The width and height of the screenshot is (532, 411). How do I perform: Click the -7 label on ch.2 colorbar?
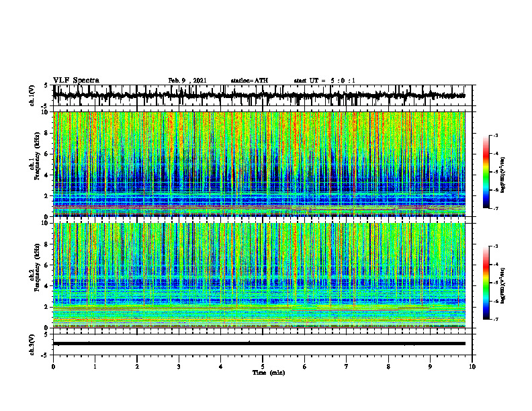pos(496,319)
